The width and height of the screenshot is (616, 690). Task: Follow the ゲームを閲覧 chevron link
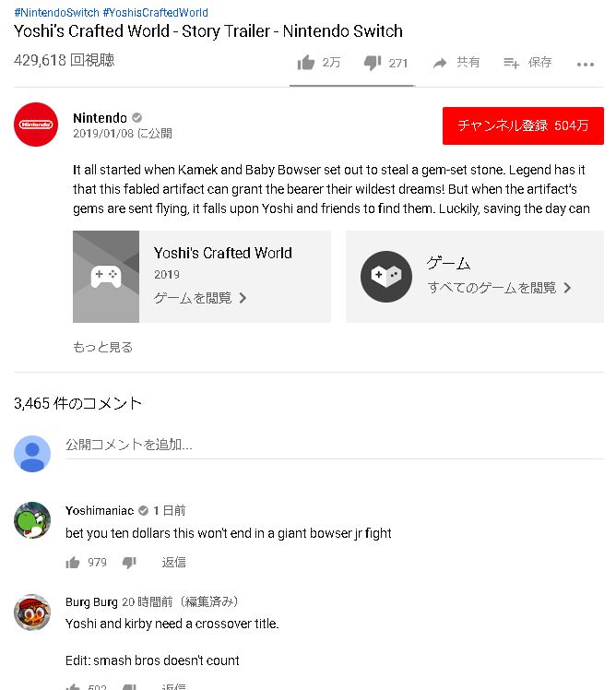200,298
